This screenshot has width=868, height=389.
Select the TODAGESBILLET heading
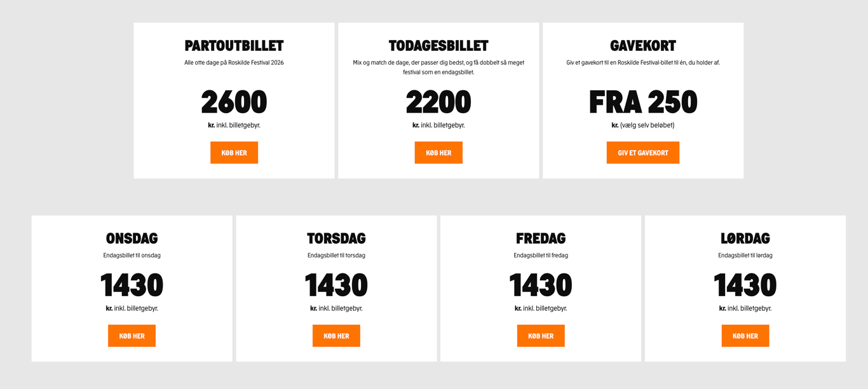pyautogui.click(x=438, y=45)
